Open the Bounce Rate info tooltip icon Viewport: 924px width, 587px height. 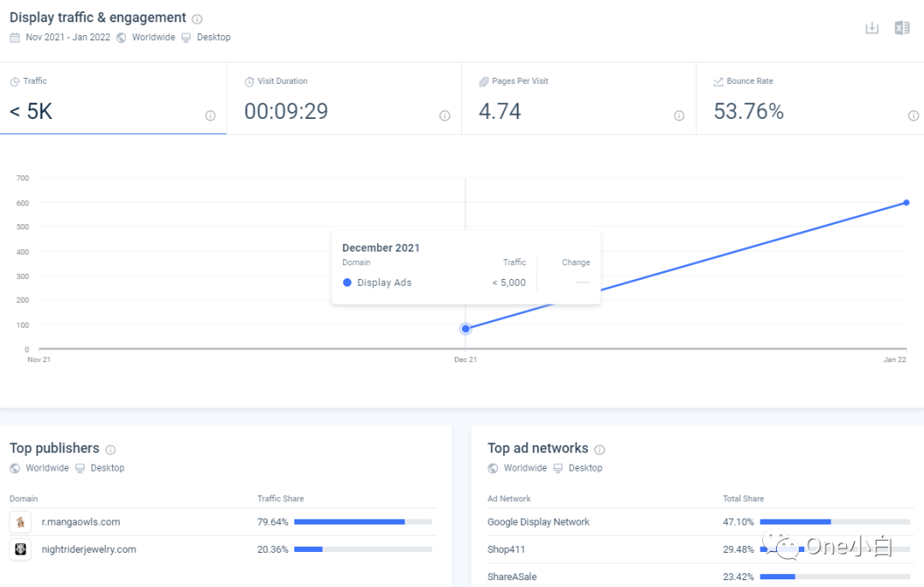[x=913, y=115]
